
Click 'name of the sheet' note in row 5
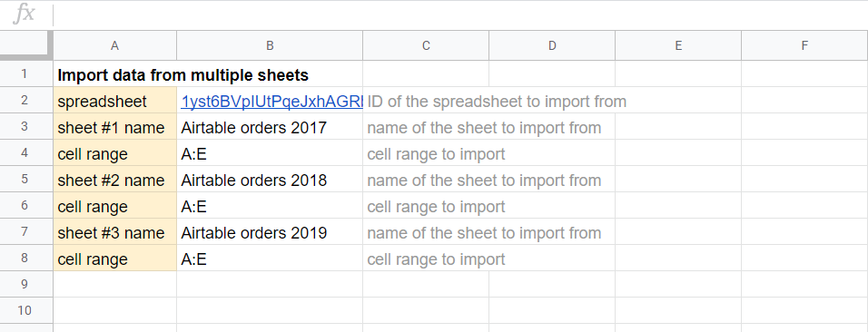click(484, 181)
